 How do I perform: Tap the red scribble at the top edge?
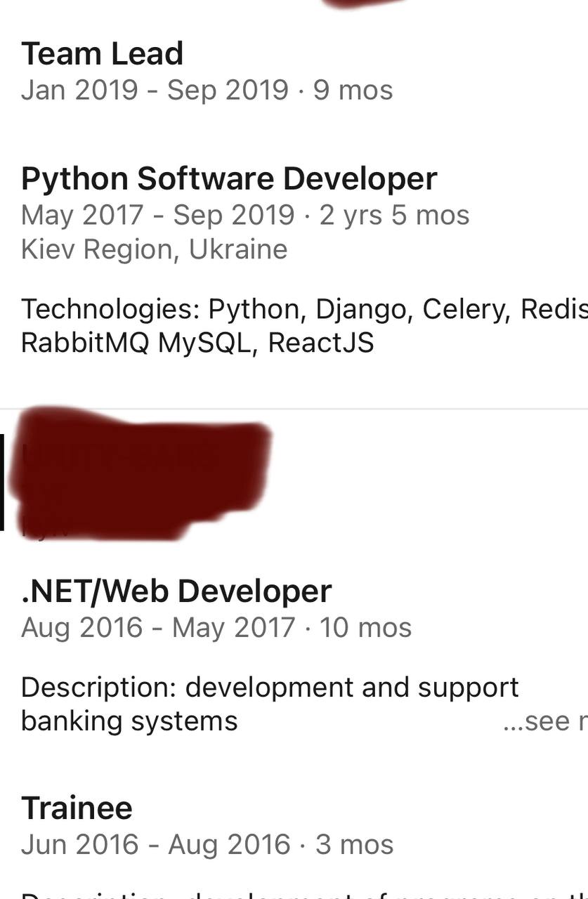367,4
